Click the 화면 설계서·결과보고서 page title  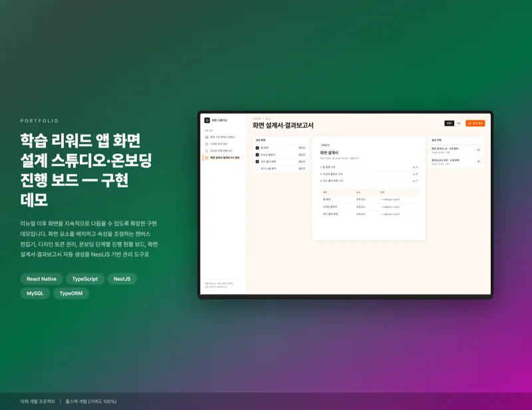[x=283, y=126]
